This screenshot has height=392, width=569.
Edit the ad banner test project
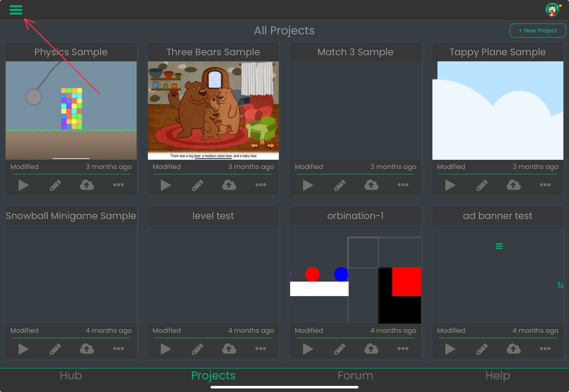[482, 349]
